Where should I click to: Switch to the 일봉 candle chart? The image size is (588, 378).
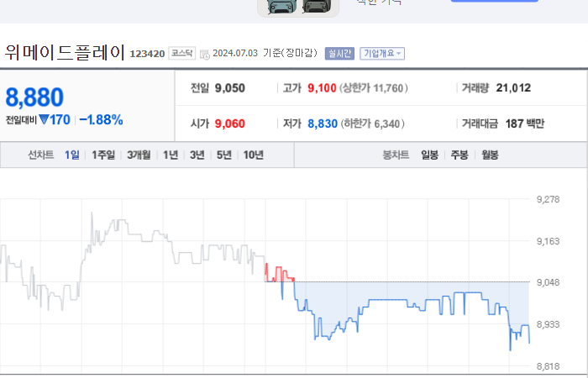point(430,155)
